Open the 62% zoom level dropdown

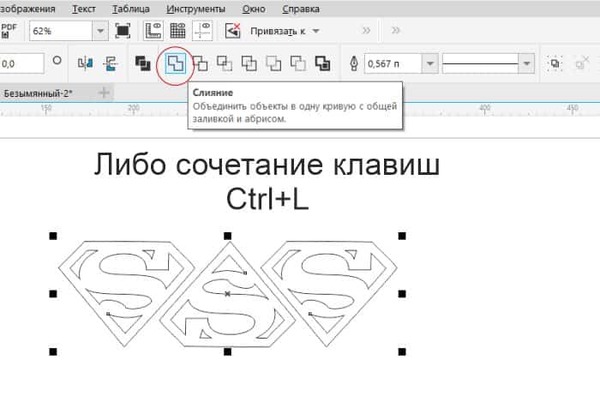click(x=99, y=31)
